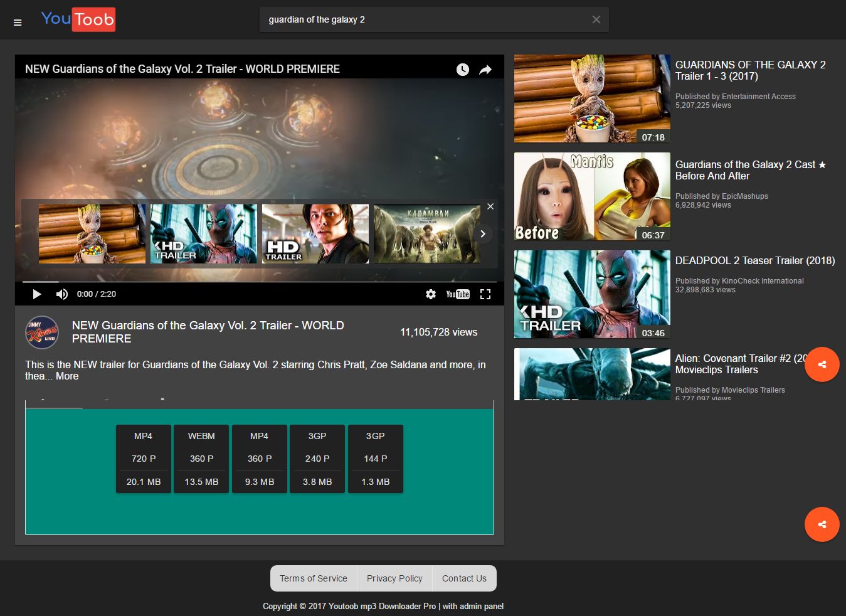Select the Groot suggestion thumbnail in the player

(x=92, y=233)
